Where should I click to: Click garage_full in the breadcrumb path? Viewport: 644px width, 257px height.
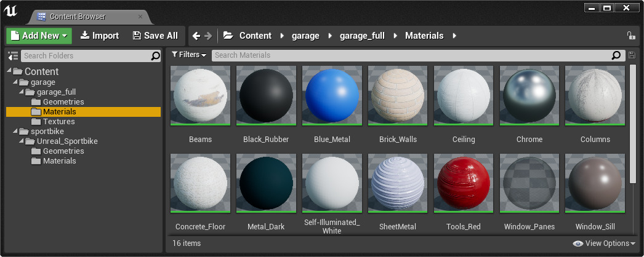tap(362, 36)
